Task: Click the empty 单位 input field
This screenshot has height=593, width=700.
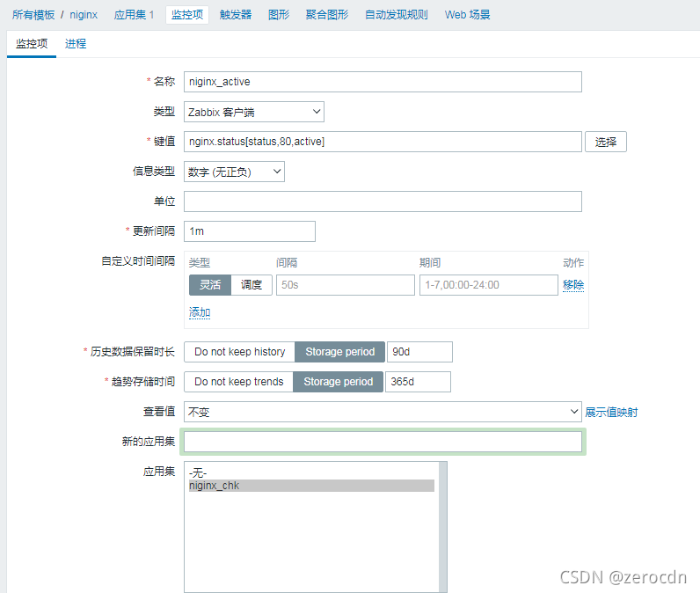Action: [x=383, y=201]
